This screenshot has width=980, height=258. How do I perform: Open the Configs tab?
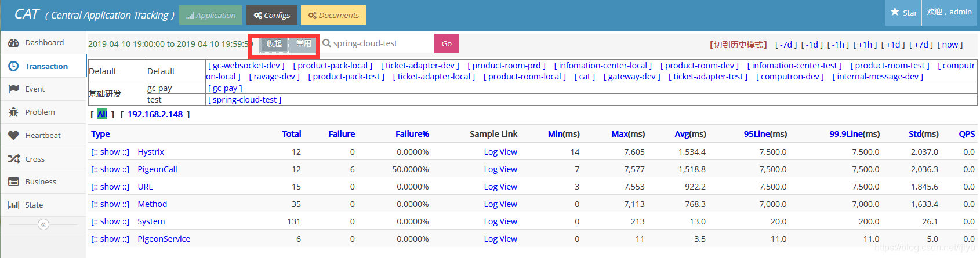pos(272,15)
